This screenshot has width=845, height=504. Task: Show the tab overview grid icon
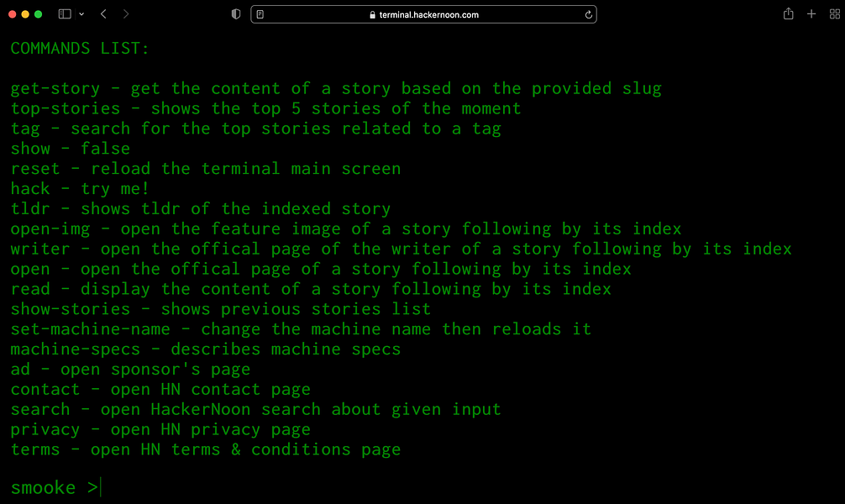pos(835,14)
